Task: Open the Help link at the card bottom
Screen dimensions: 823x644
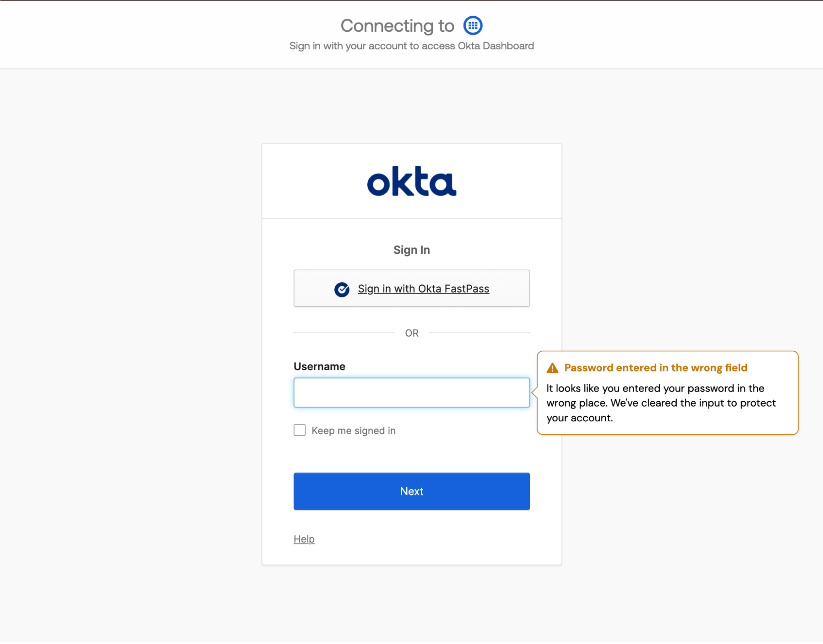Action: point(303,539)
